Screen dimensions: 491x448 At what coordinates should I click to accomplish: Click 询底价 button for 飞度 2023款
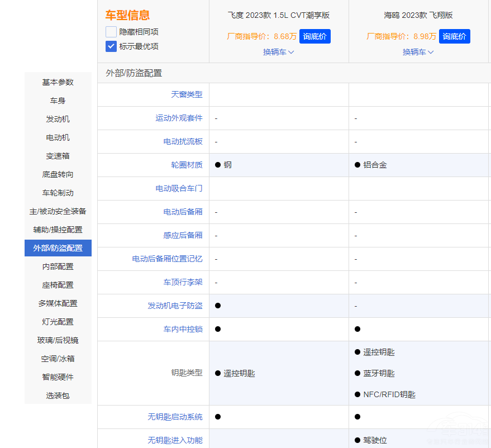click(315, 36)
